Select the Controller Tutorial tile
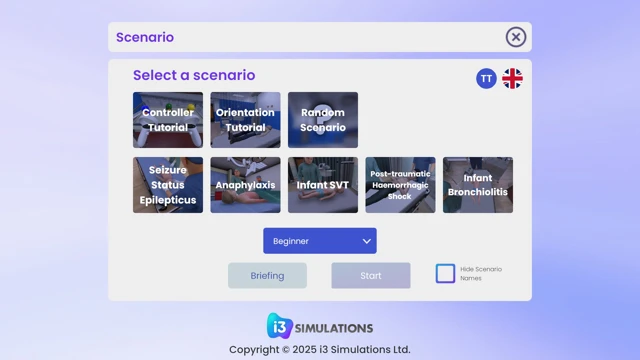The width and height of the screenshot is (640, 360). click(x=168, y=120)
